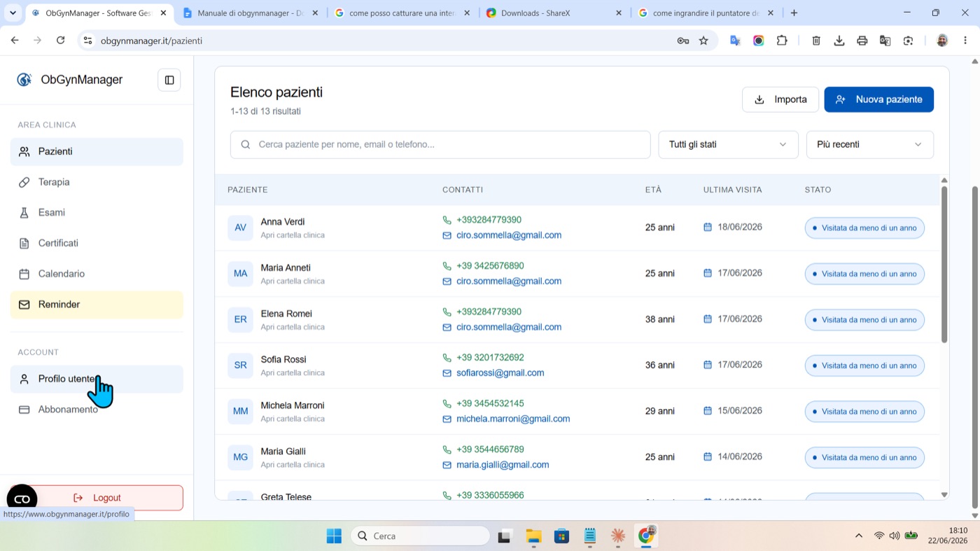Click the Nuova paziente button
The image size is (980, 551).
pyautogui.click(x=878, y=99)
